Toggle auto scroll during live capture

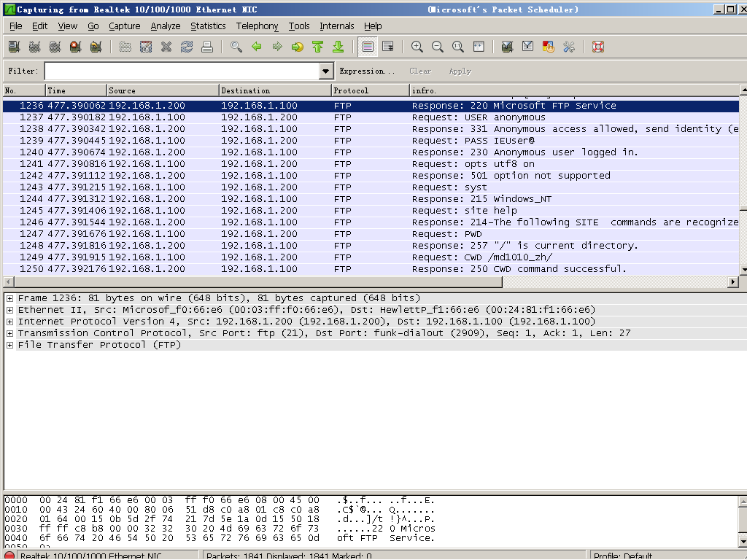click(388, 47)
